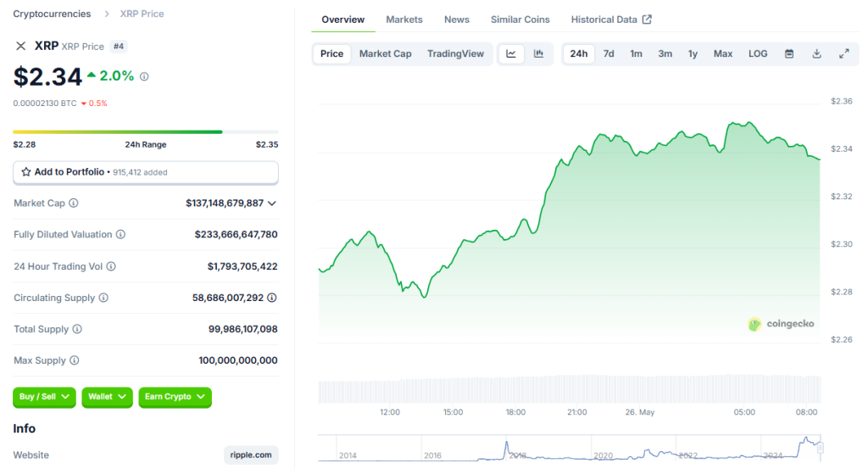Viewport: 868px width, 469px height.
Task: Click the 100,000,000,000 max supply value
Action: click(x=238, y=360)
